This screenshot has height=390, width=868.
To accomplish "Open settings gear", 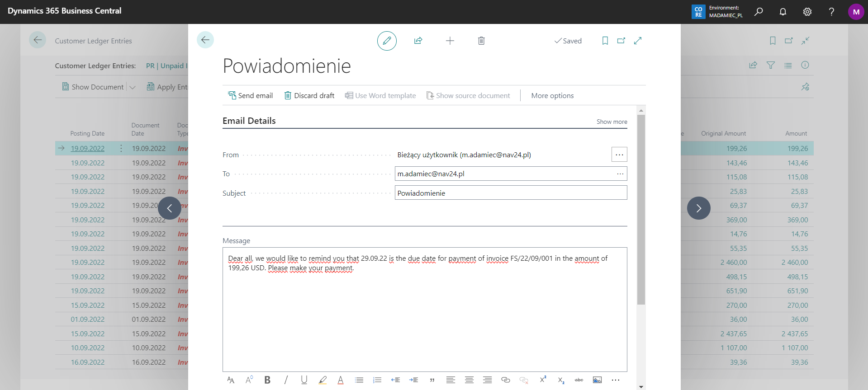I will [x=807, y=12].
